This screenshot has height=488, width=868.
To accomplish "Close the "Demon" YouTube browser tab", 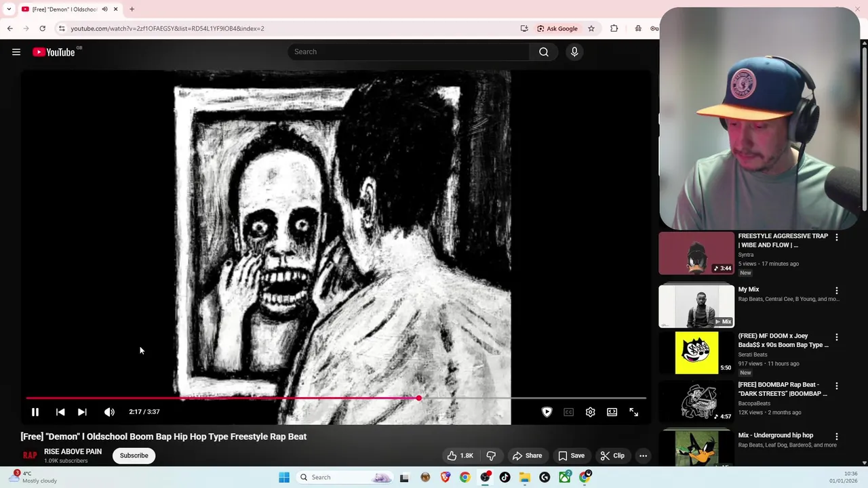I will pyautogui.click(x=115, y=9).
